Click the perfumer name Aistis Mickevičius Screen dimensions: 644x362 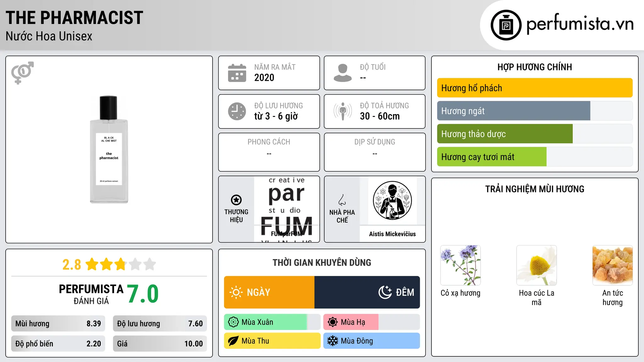click(x=392, y=234)
